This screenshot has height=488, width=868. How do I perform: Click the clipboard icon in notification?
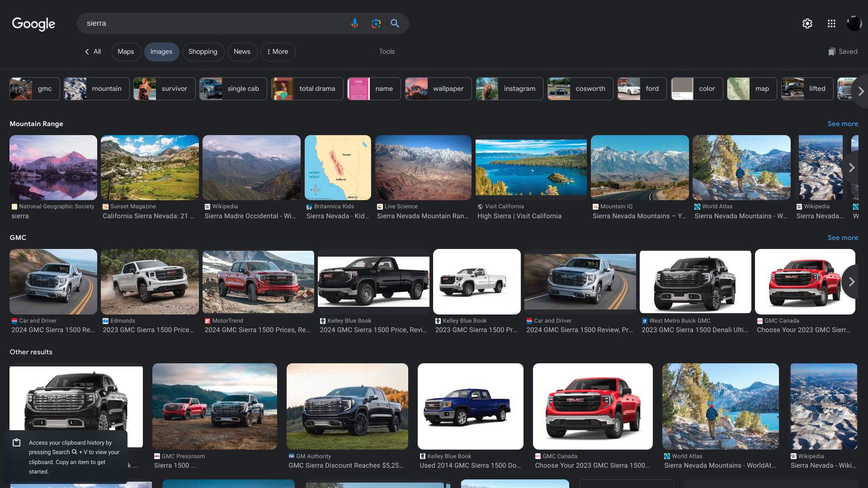(17, 443)
